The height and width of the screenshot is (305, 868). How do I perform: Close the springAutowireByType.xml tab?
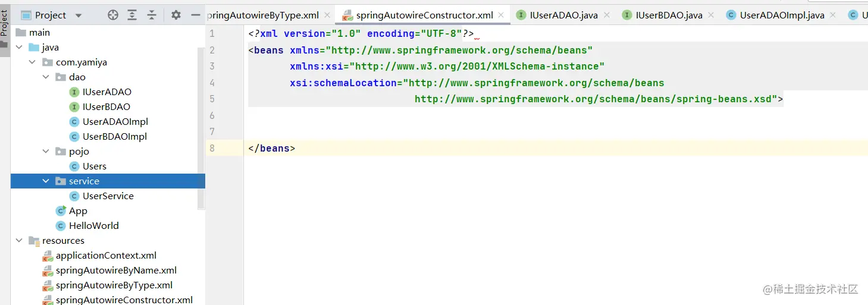(327, 15)
